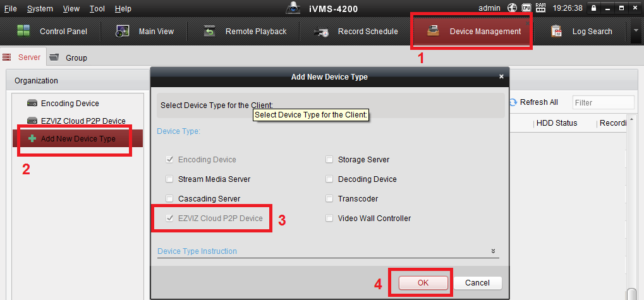The width and height of the screenshot is (644, 300).
Task: Open the Log Search clipboard icon
Action: [x=556, y=31]
